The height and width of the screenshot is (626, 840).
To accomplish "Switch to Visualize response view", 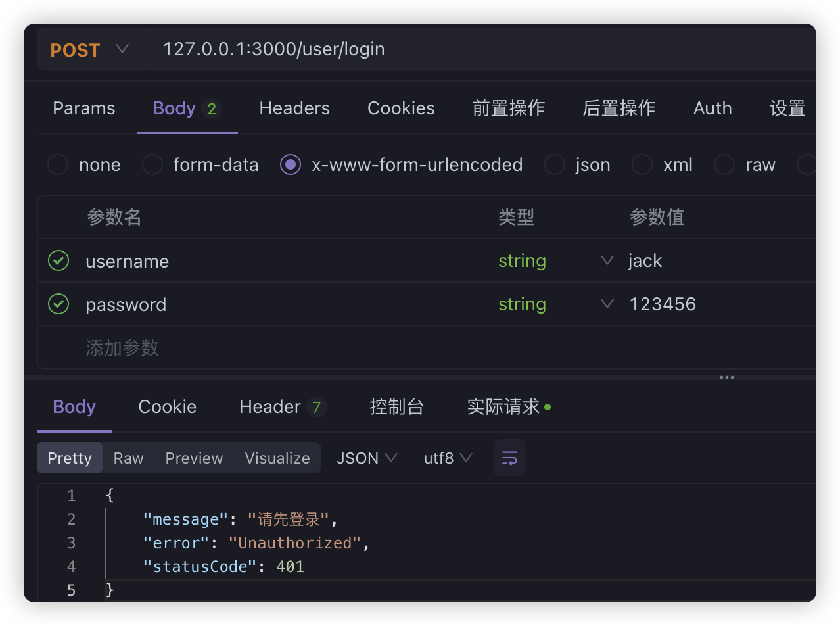I will pos(277,458).
